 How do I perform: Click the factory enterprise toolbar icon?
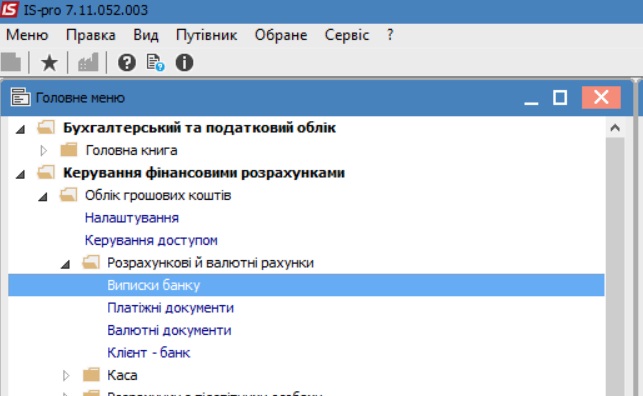point(88,63)
